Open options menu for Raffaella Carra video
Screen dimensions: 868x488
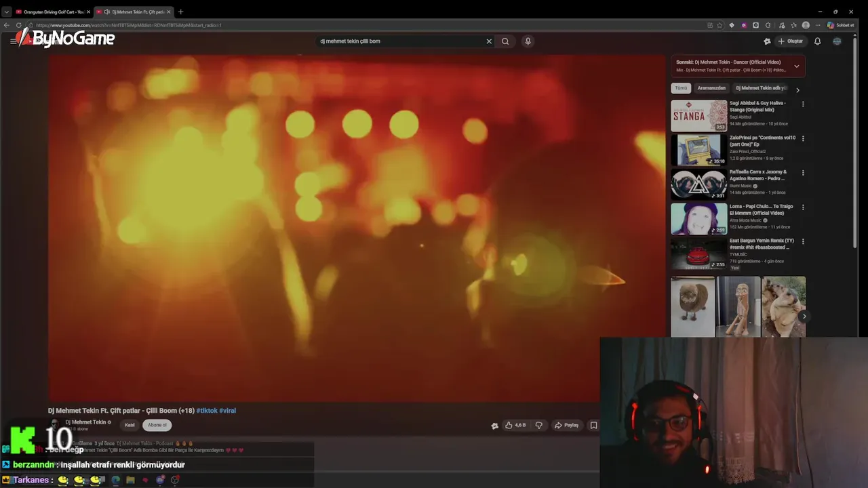(803, 173)
